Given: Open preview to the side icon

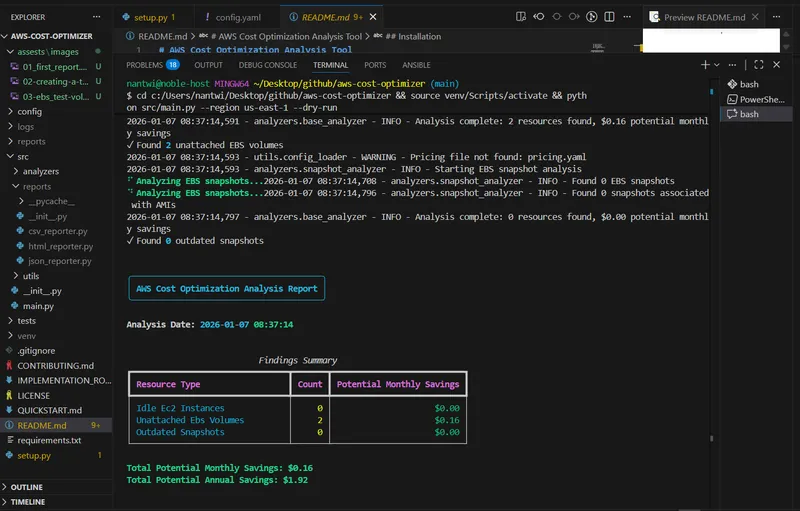Looking at the screenshot, I should (x=520, y=17).
